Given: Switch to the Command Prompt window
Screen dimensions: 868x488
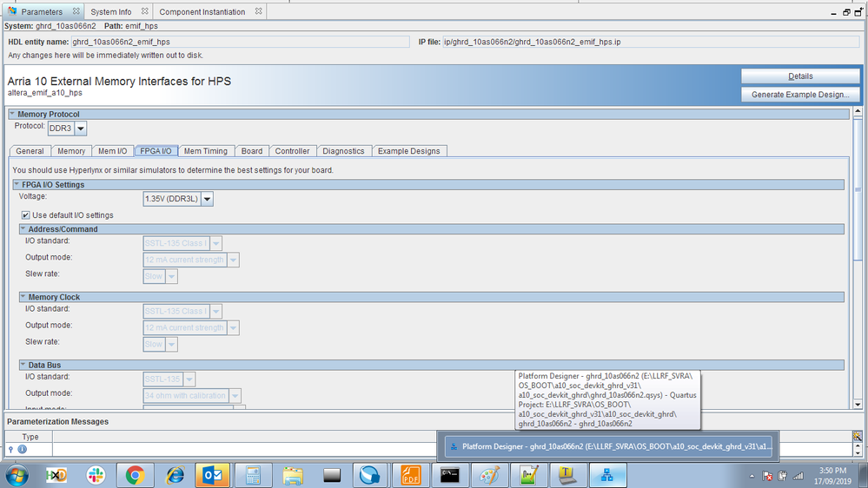Looking at the screenshot, I should 449,475.
